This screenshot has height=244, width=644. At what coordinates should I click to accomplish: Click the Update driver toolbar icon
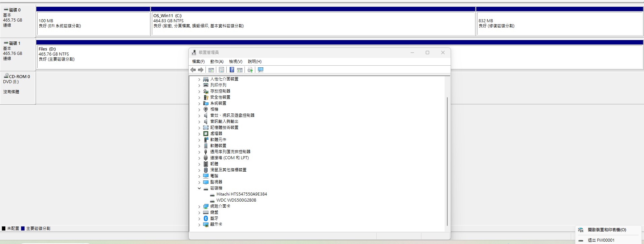coord(250,70)
